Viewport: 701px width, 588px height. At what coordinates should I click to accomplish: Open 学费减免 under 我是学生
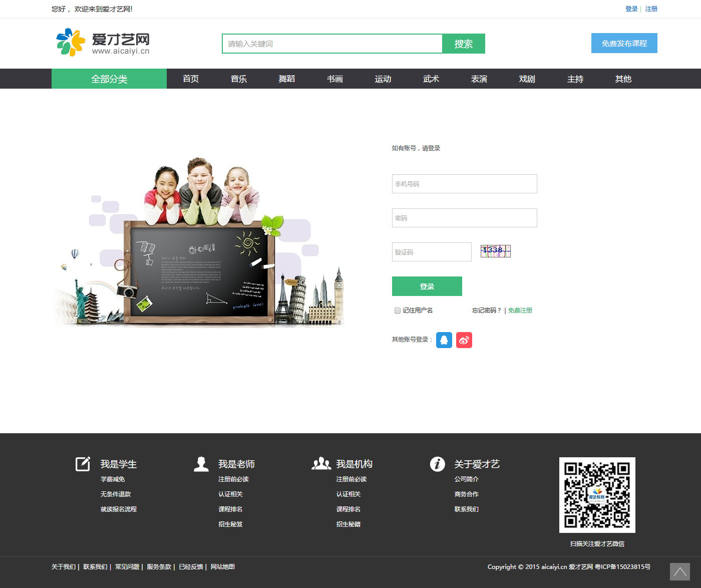click(113, 479)
